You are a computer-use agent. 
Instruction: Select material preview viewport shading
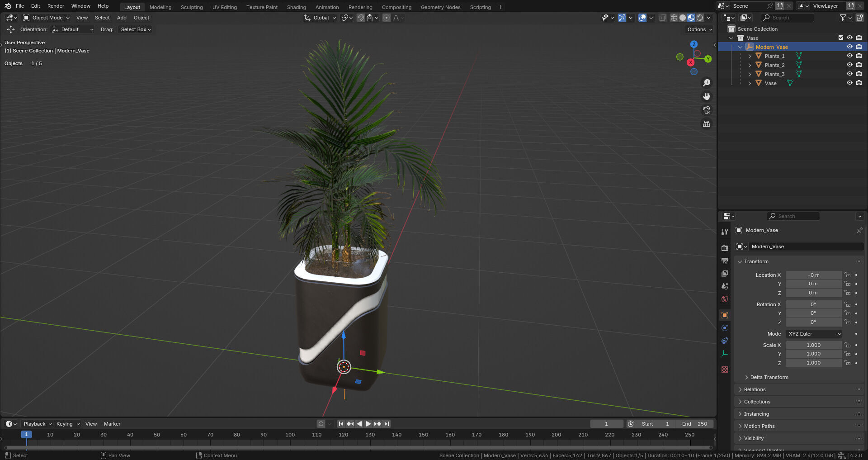point(691,18)
